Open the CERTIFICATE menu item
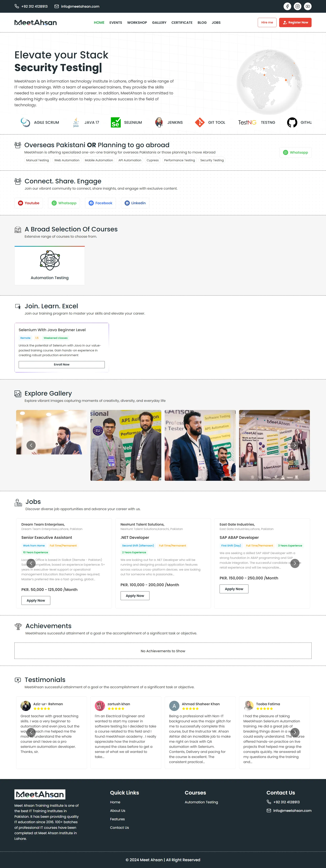Viewport: 326px width, 868px height. [x=182, y=23]
